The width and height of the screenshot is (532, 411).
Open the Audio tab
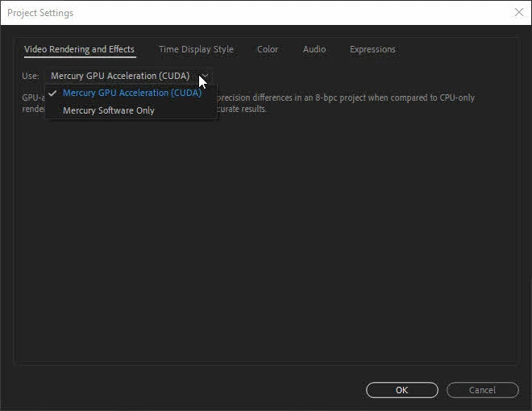[314, 49]
